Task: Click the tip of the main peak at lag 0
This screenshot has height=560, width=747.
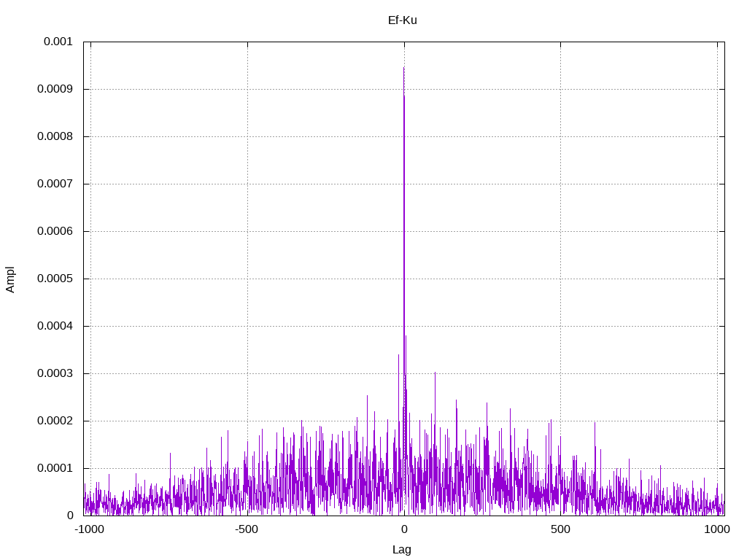Action: point(404,68)
